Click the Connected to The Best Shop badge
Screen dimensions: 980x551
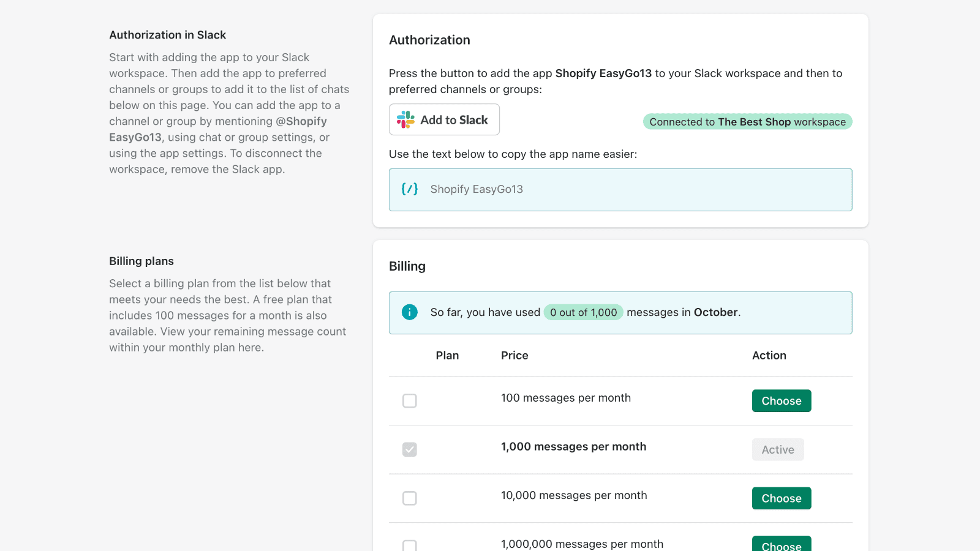[747, 121]
